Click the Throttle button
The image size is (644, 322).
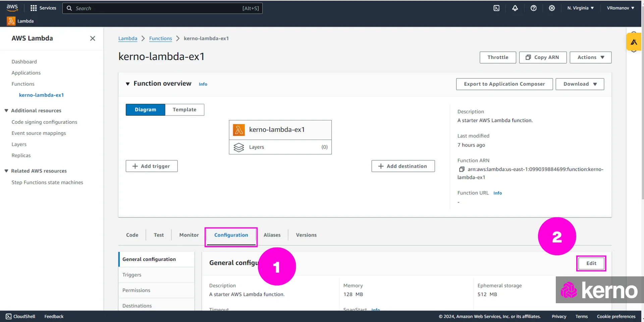point(498,57)
